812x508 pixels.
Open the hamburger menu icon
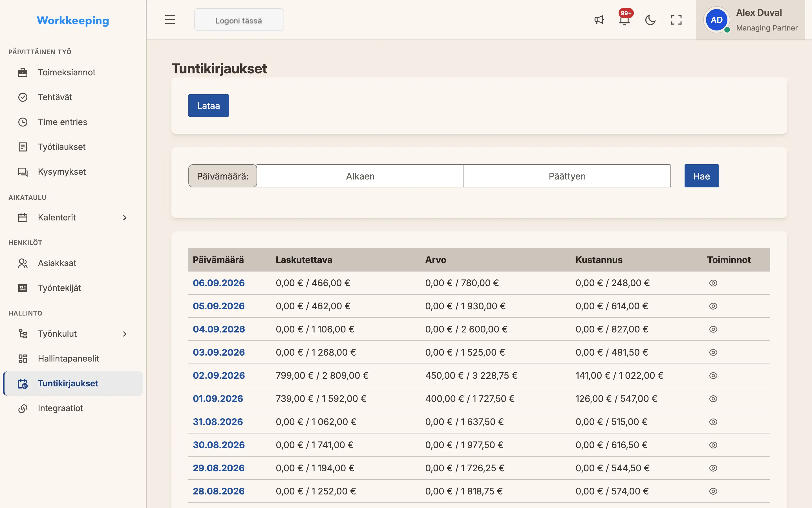point(170,20)
